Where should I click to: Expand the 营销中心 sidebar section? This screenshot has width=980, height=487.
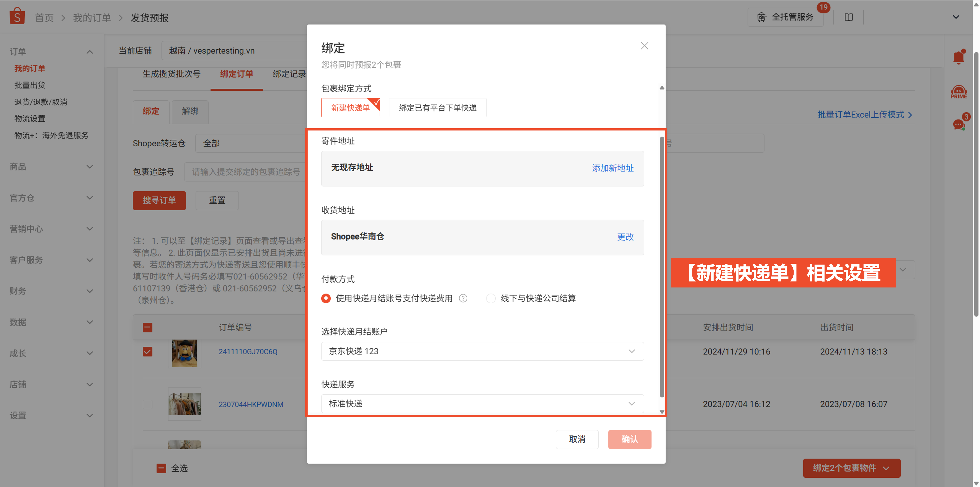(x=90, y=229)
